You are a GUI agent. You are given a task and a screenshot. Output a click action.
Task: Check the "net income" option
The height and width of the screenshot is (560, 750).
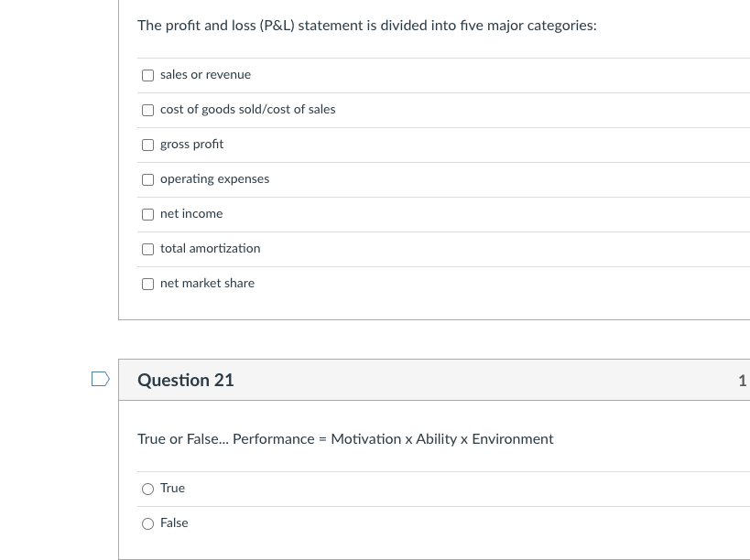[x=147, y=214]
